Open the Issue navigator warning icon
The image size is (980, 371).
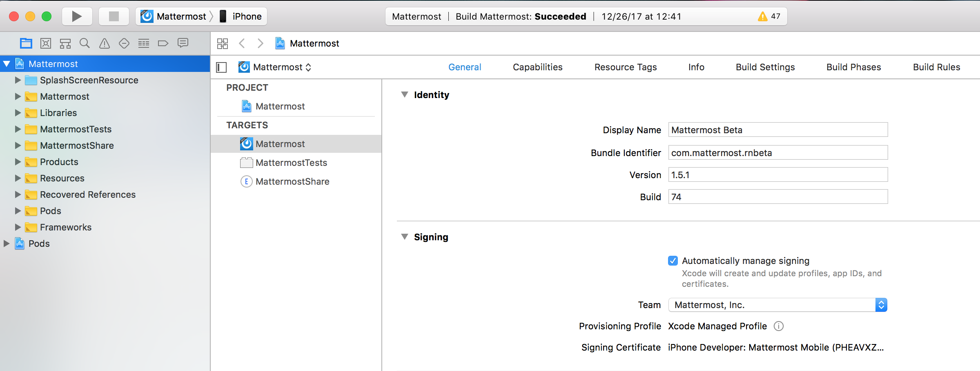click(105, 43)
